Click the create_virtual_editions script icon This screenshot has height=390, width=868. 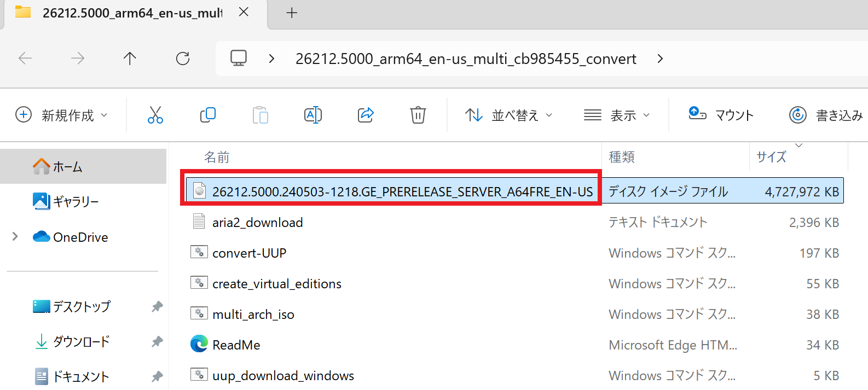click(199, 283)
